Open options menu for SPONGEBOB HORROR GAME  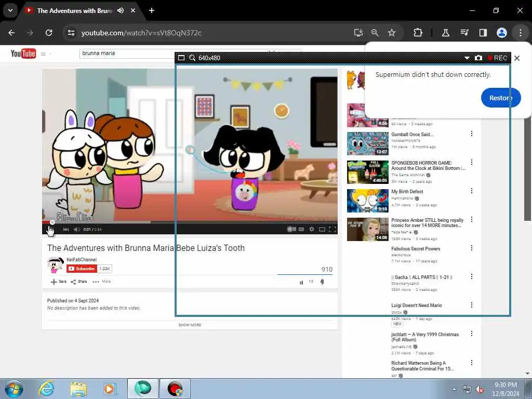coord(472,162)
